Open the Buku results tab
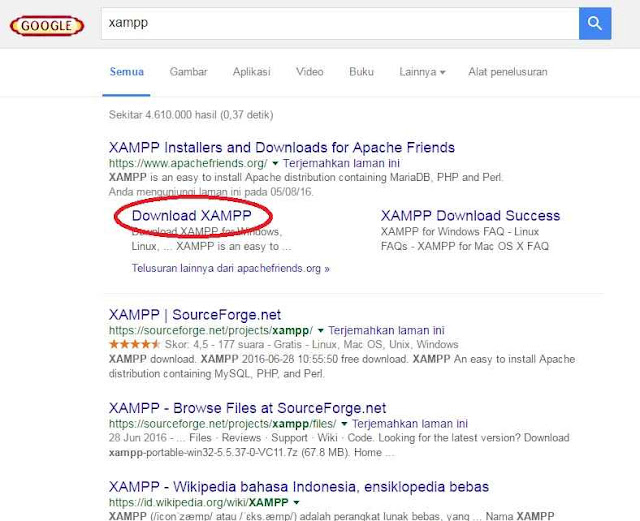 (x=361, y=72)
